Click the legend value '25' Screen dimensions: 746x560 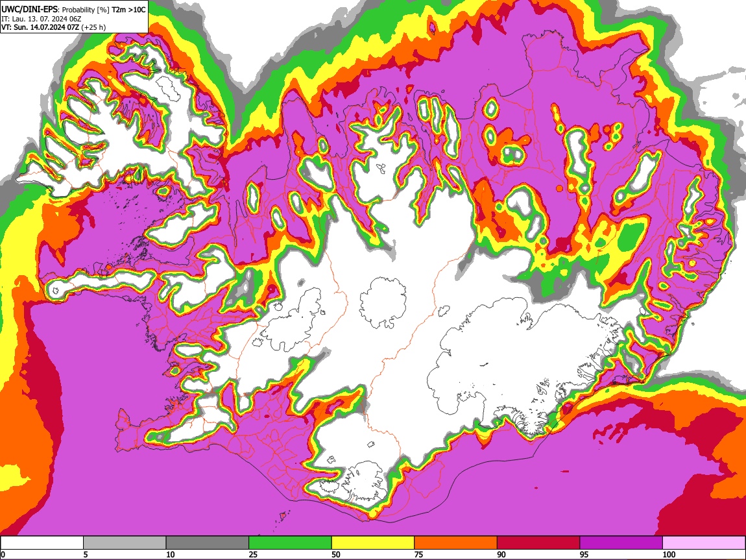coord(253,554)
